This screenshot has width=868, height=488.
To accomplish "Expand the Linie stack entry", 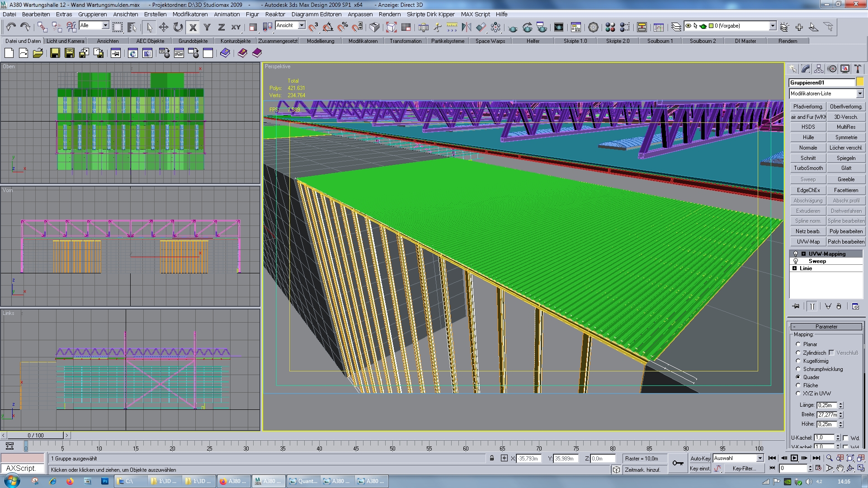I will click(795, 268).
